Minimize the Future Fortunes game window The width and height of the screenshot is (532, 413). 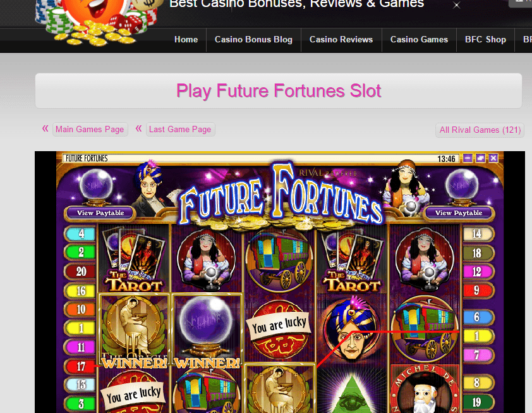(x=468, y=158)
